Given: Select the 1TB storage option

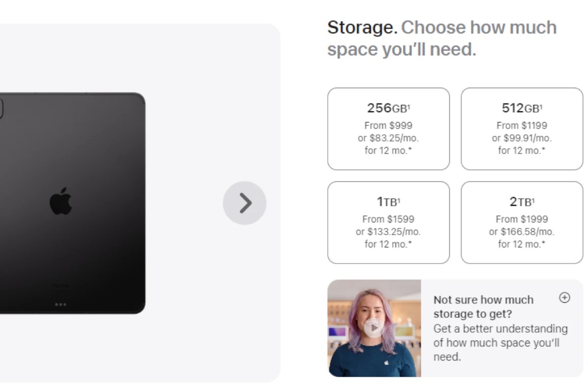Looking at the screenshot, I should point(388,222).
